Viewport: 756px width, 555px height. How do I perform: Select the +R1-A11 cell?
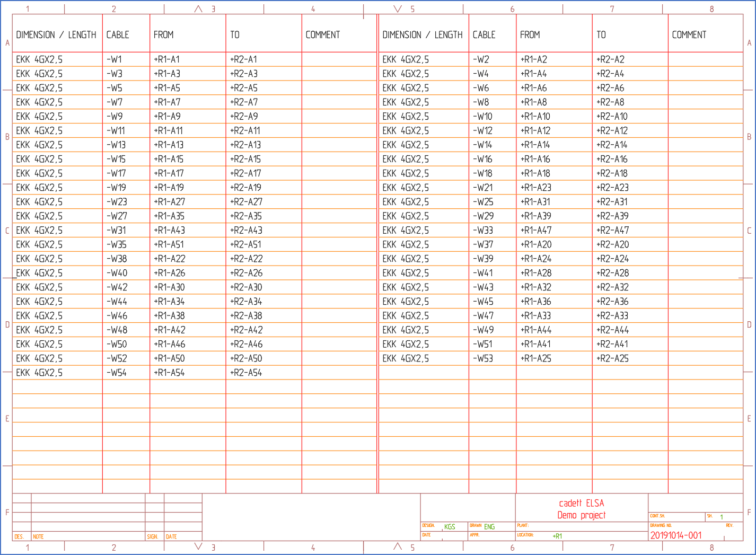168,131
